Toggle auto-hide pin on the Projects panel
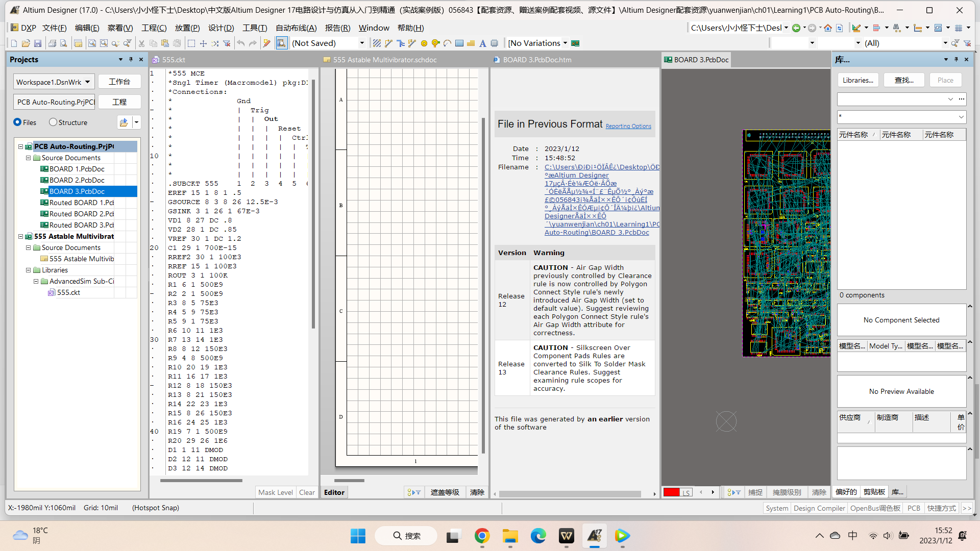Viewport: 980px width, 551px height. point(131,60)
